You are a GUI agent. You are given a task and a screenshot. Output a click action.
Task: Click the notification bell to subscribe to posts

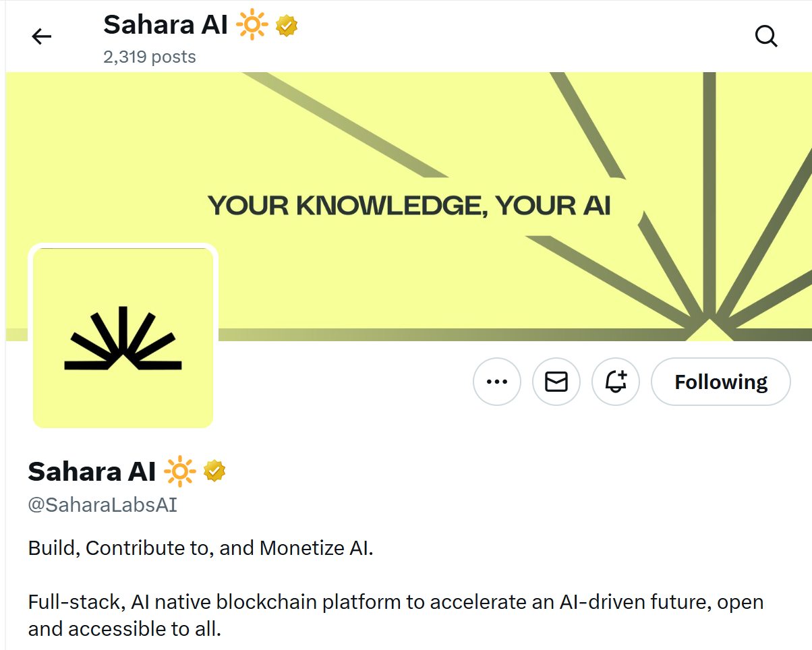coord(615,382)
